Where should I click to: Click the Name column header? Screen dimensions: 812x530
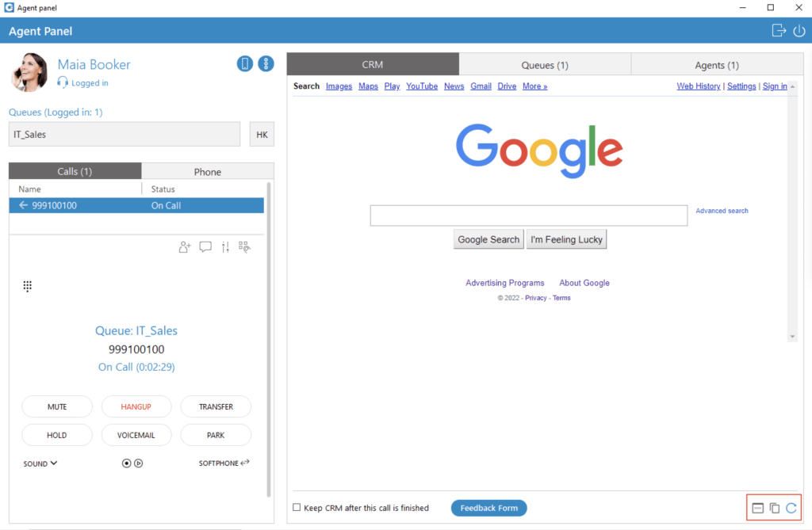point(29,189)
